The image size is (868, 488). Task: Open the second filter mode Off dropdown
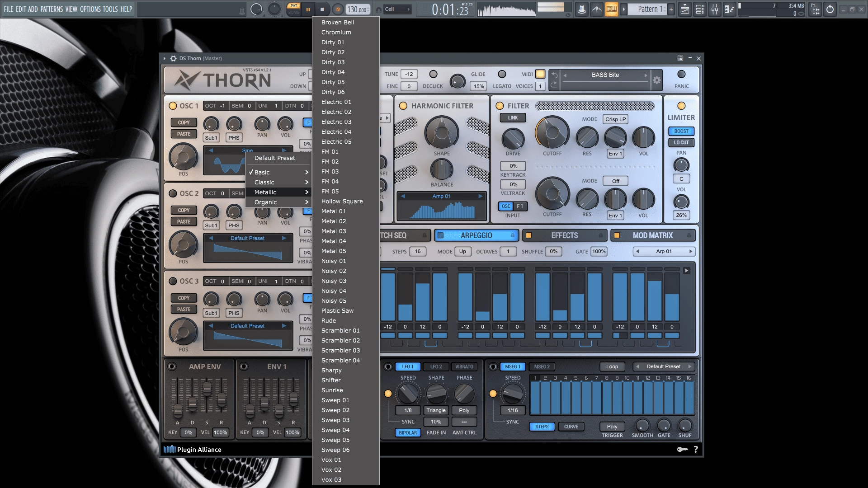tap(615, 181)
